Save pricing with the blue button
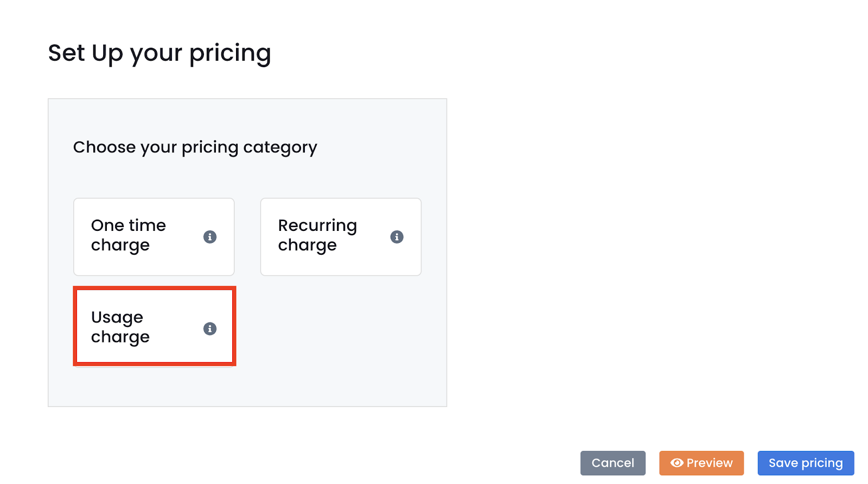868x484 pixels. [806, 463]
